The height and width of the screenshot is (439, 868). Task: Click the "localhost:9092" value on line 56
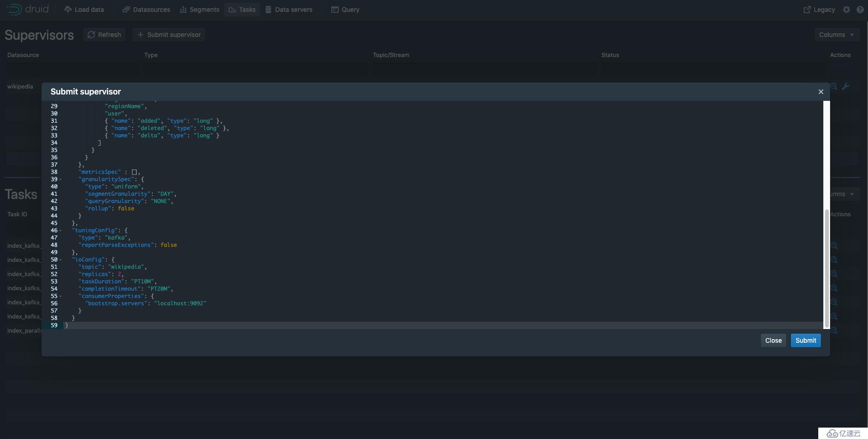tap(180, 303)
